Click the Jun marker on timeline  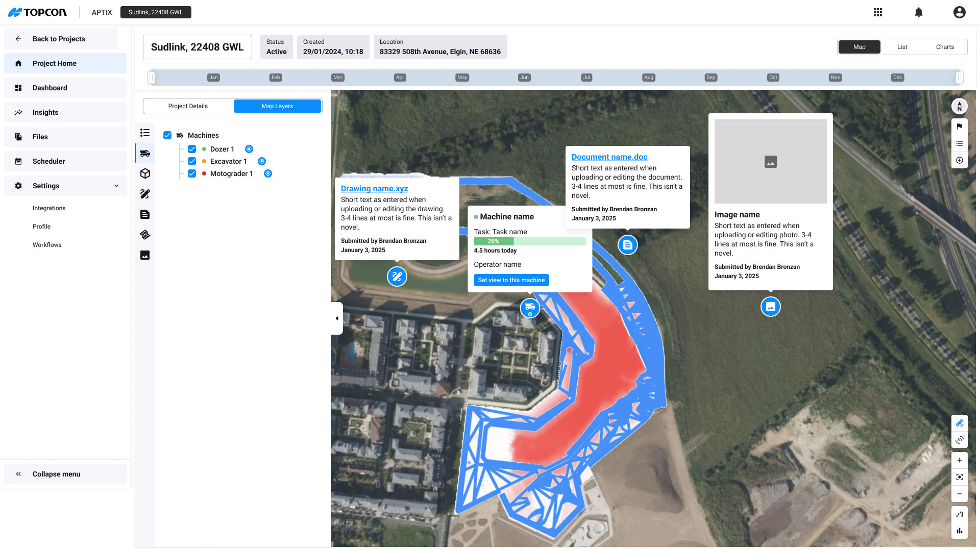[524, 78]
